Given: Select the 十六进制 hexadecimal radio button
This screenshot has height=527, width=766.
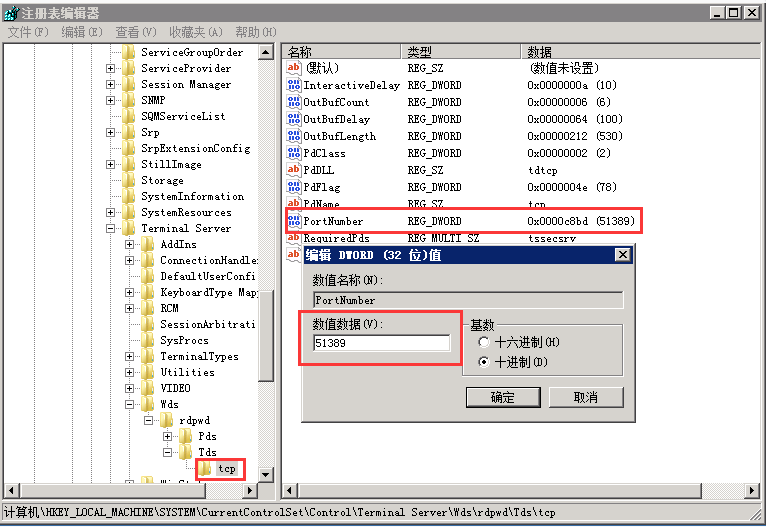Looking at the screenshot, I should tap(485, 342).
